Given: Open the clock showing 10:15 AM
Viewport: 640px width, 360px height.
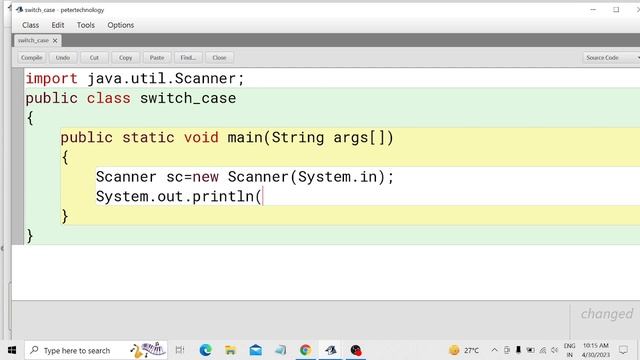Looking at the screenshot, I should click(x=596, y=350).
